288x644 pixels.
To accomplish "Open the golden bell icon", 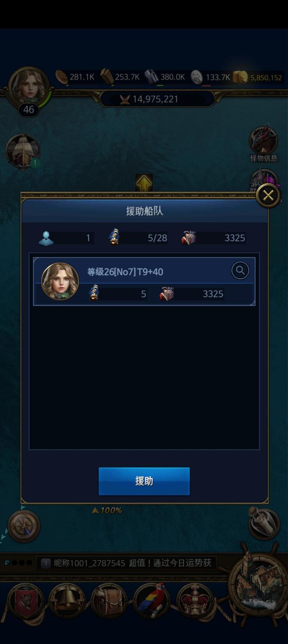I will tap(67, 601).
